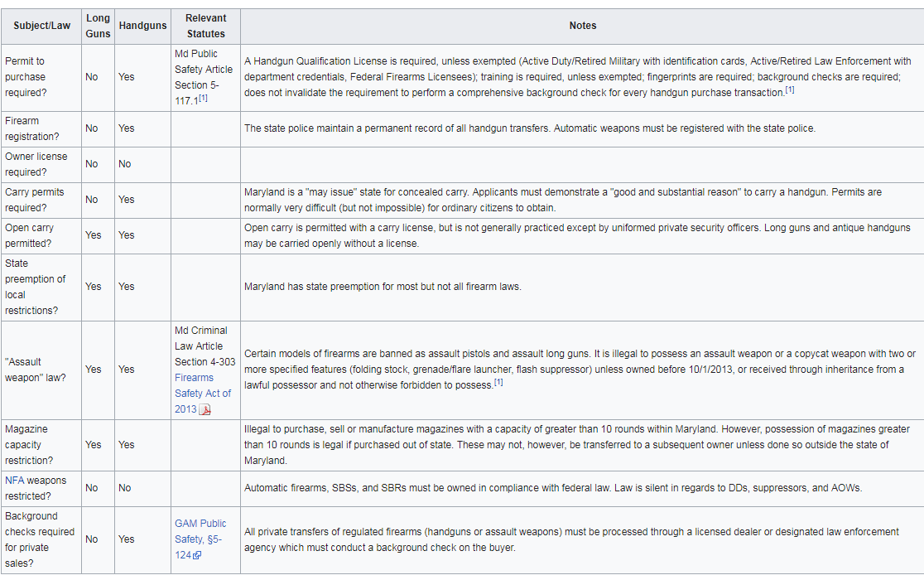Select the Magazine capacity restriction? cell
The height and width of the screenshot is (580, 924).
pos(41,445)
